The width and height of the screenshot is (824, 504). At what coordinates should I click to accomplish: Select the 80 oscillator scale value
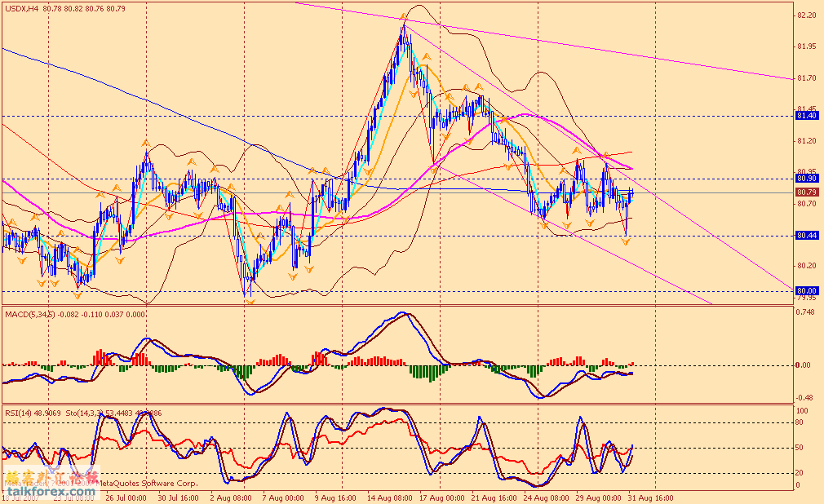point(800,422)
